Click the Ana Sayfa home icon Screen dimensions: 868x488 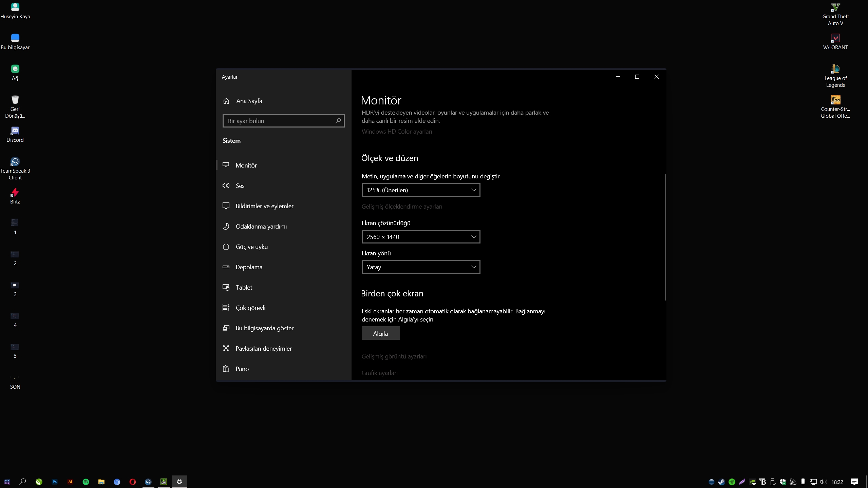click(226, 101)
